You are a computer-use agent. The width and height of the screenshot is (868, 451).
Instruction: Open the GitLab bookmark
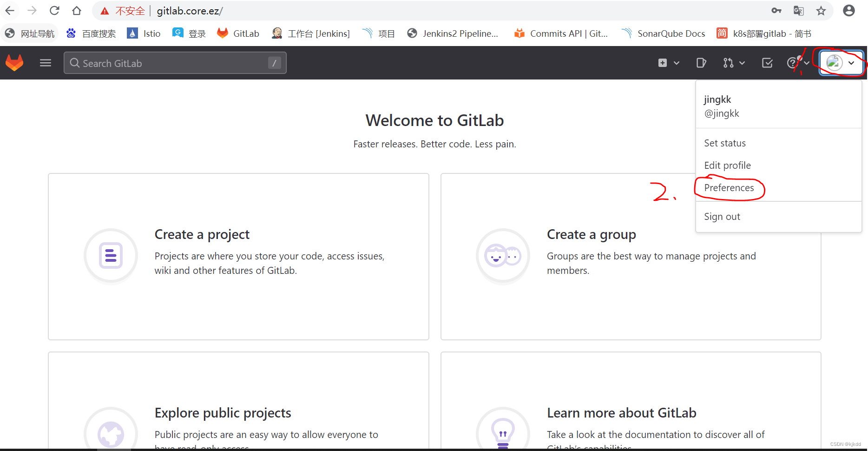[x=238, y=33]
